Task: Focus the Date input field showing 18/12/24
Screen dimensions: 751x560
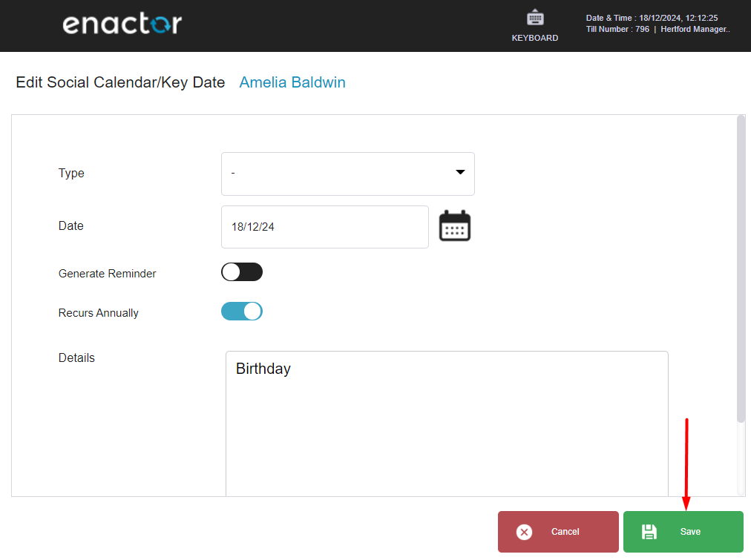Action: [x=325, y=227]
